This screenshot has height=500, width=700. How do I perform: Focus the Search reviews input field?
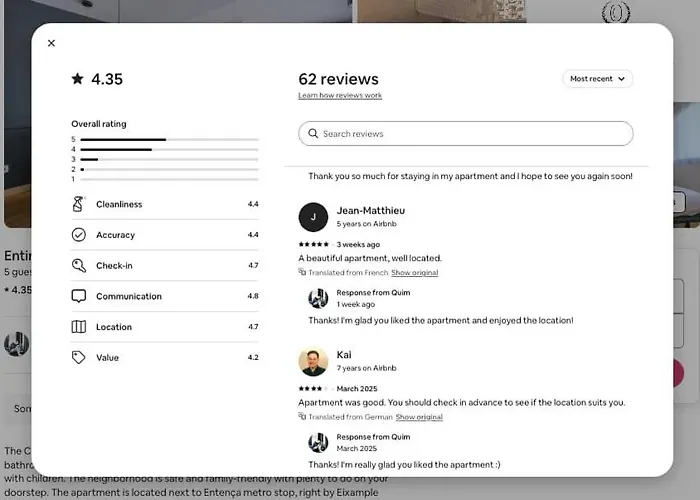coord(466,133)
